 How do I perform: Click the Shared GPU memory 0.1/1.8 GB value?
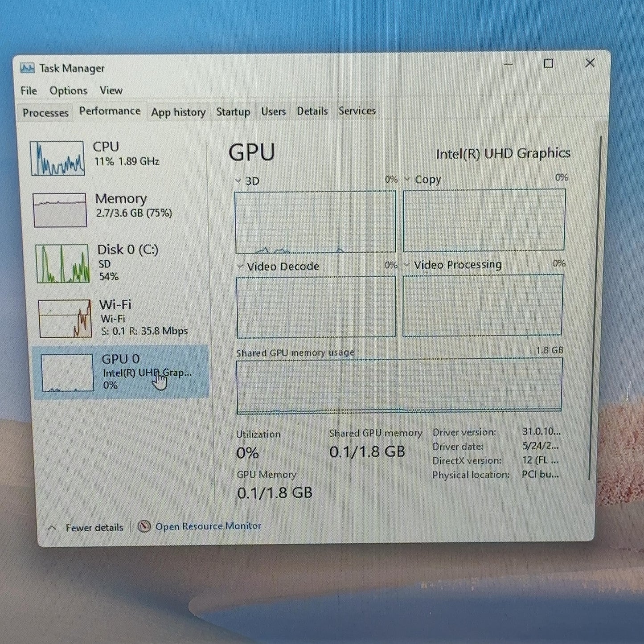click(x=367, y=452)
